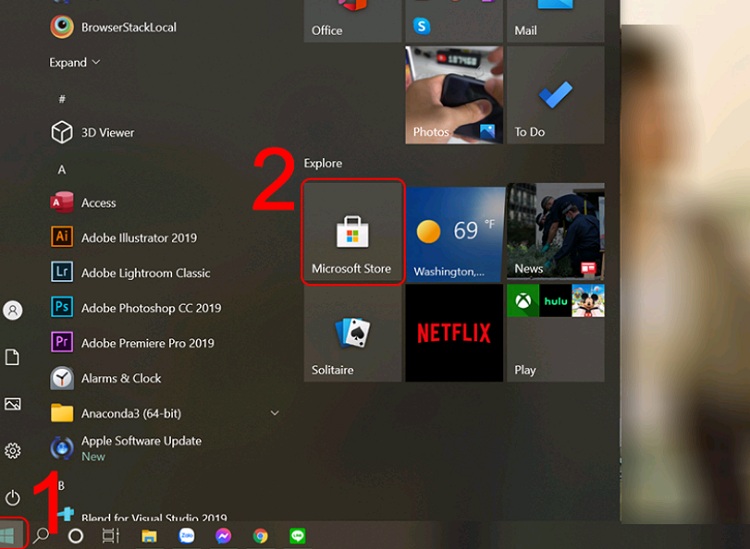Viewport: 750px width, 549px height.
Task: Click the Hulu icon in Play tile
Action: (555, 301)
